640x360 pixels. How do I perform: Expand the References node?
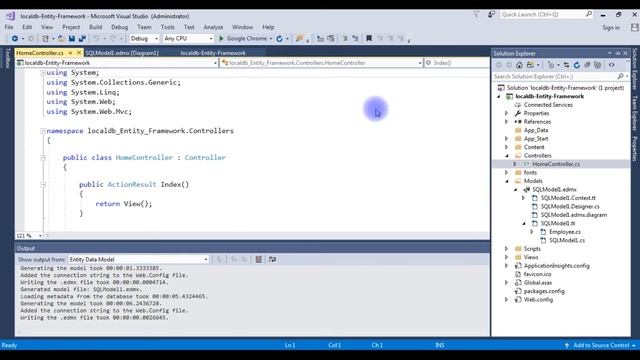507,122
